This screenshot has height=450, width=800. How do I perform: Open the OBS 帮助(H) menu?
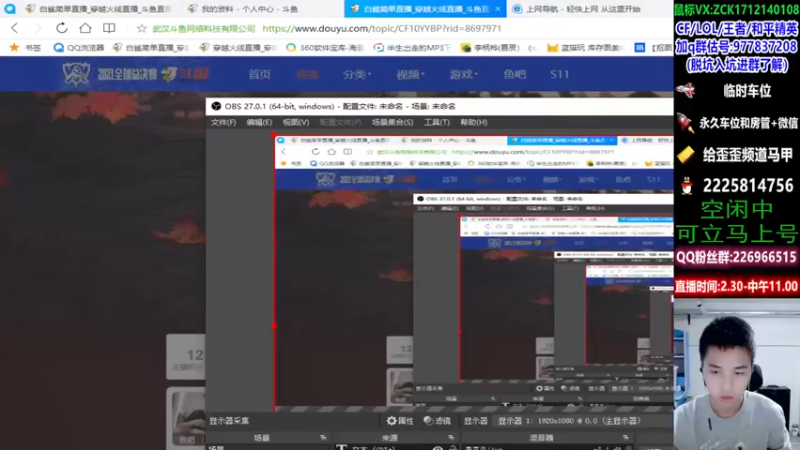click(x=473, y=122)
